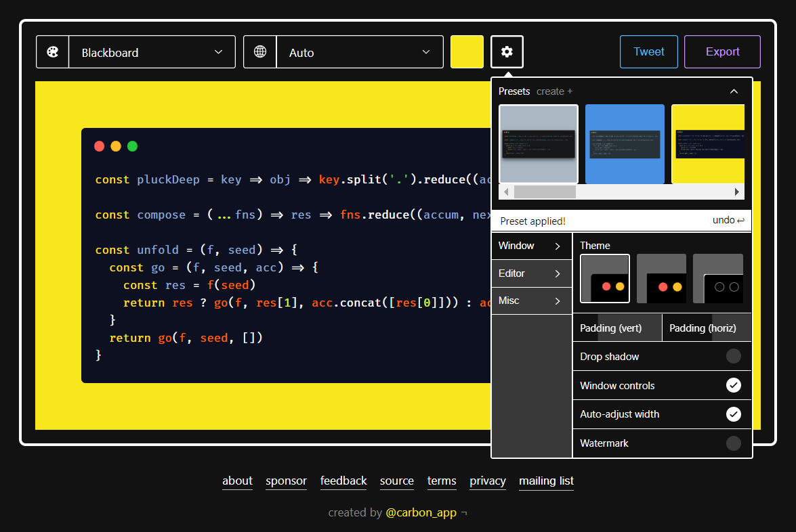Open the source link
The height and width of the screenshot is (532, 796).
pyautogui.click(x=397, y=481)
